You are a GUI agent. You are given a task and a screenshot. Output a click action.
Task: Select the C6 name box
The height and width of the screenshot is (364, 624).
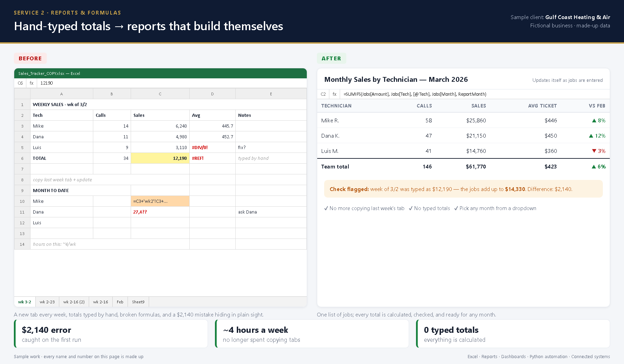20,83
